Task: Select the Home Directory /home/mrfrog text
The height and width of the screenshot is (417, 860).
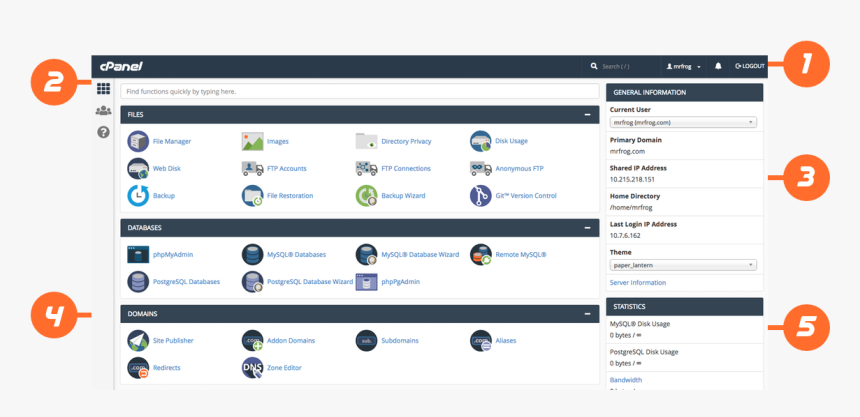Action: [x=631, y=207]
